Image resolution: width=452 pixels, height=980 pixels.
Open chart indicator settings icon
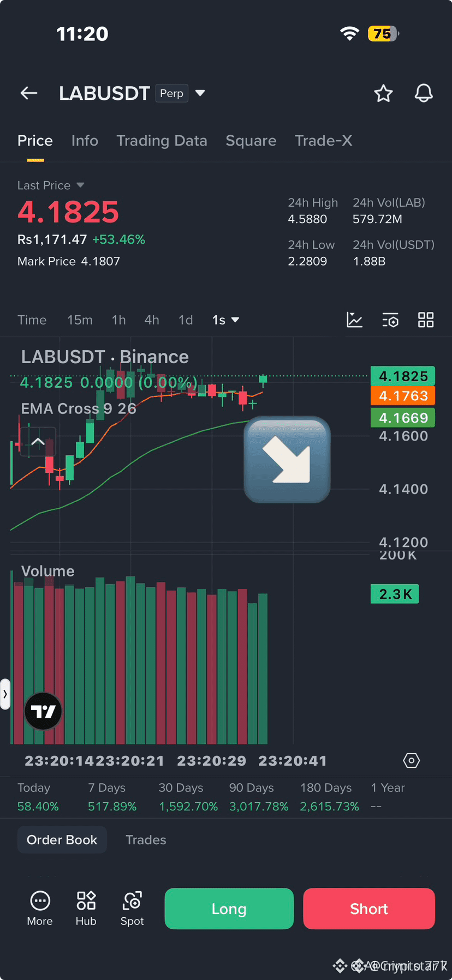pyautogui.click(x=390, y=320)
